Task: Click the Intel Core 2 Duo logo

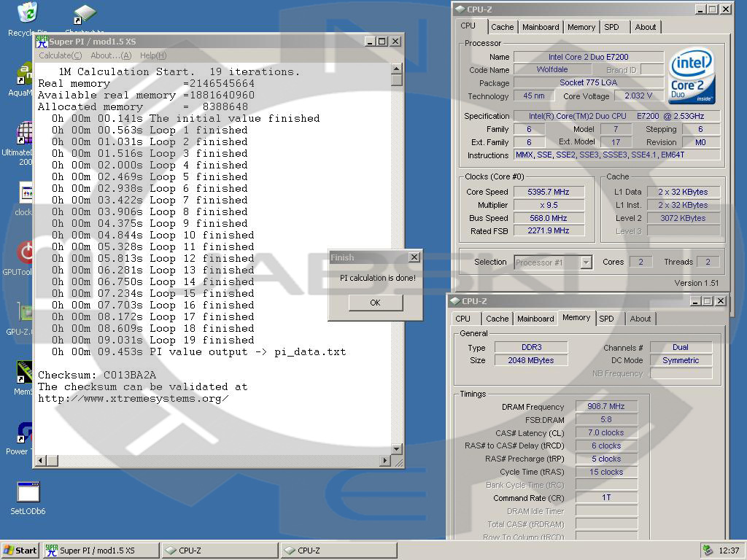Action: [692, 76]
